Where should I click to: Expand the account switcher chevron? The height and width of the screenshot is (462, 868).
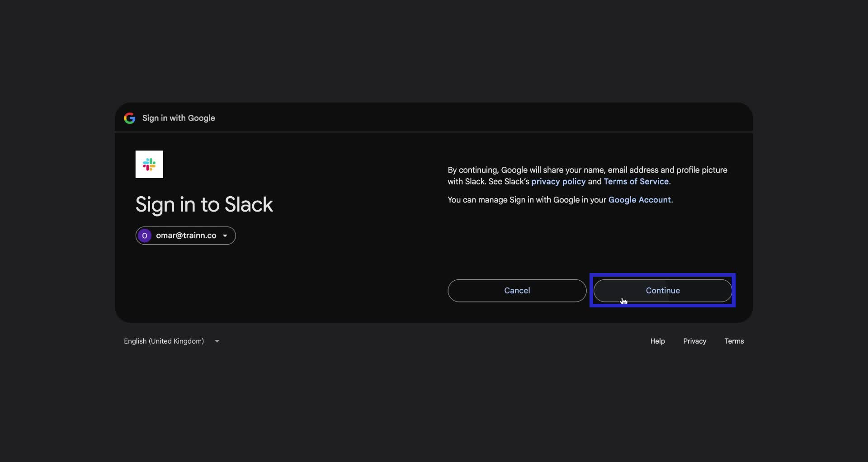tap(225, 236)
